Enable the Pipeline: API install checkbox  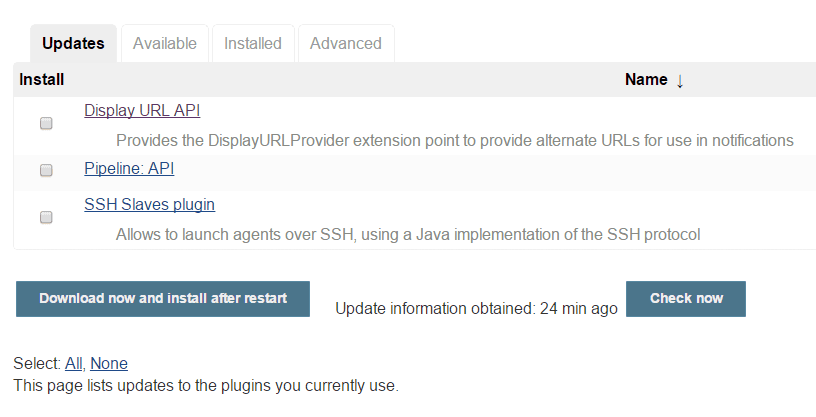click(x=46, y=170)
